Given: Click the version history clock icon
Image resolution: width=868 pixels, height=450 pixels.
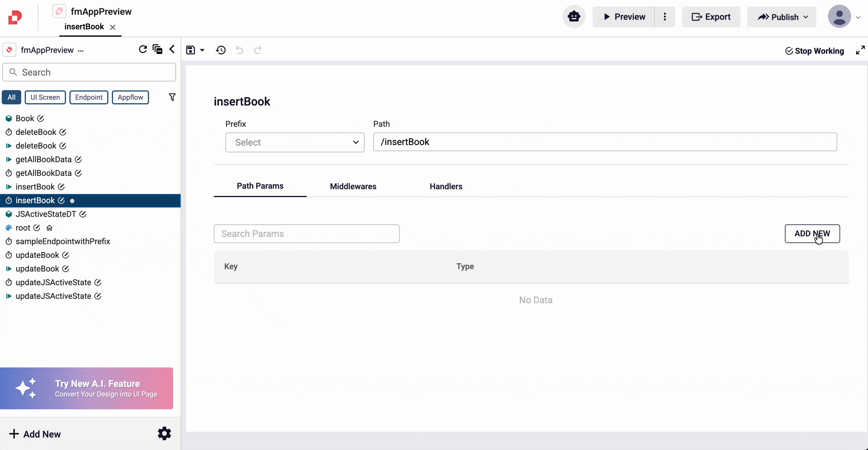Looking at the screenshot, I should pos(221,50).
